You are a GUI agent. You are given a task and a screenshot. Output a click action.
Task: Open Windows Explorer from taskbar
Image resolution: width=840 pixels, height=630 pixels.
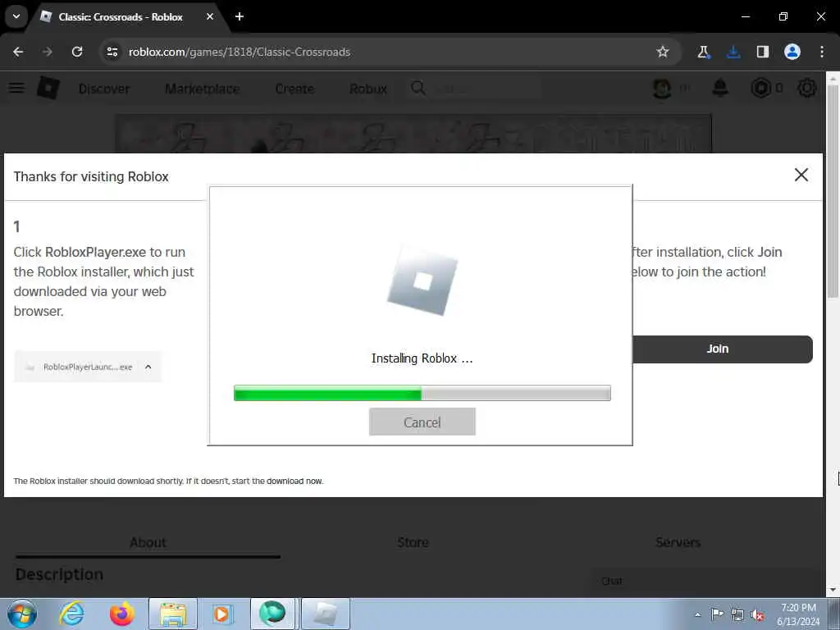tap(173, 614)
